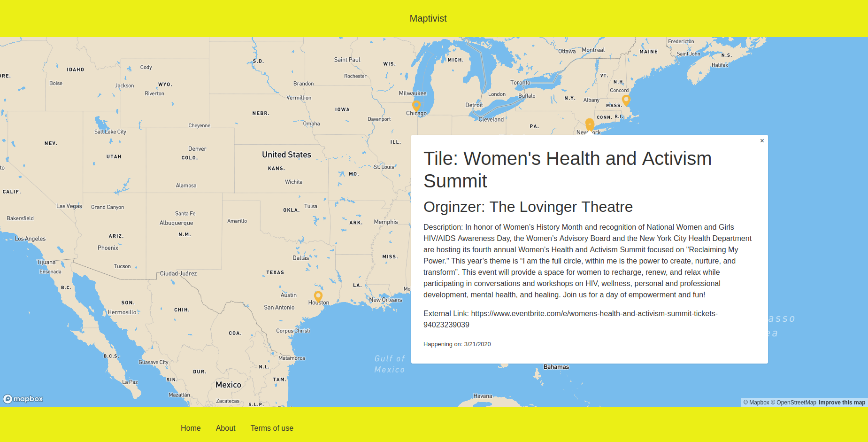868x442 pixels.
Task: Click the Tucson map label
Action: pos(123,266)
